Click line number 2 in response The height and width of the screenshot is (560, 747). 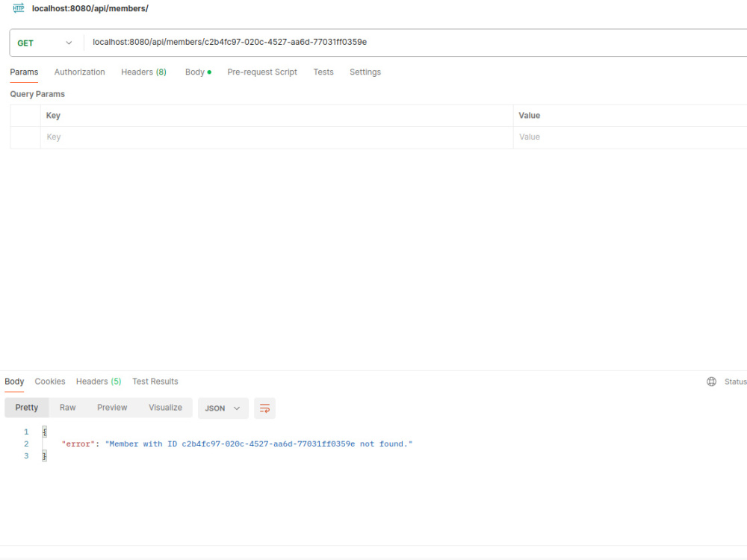[x=26, y=444]
